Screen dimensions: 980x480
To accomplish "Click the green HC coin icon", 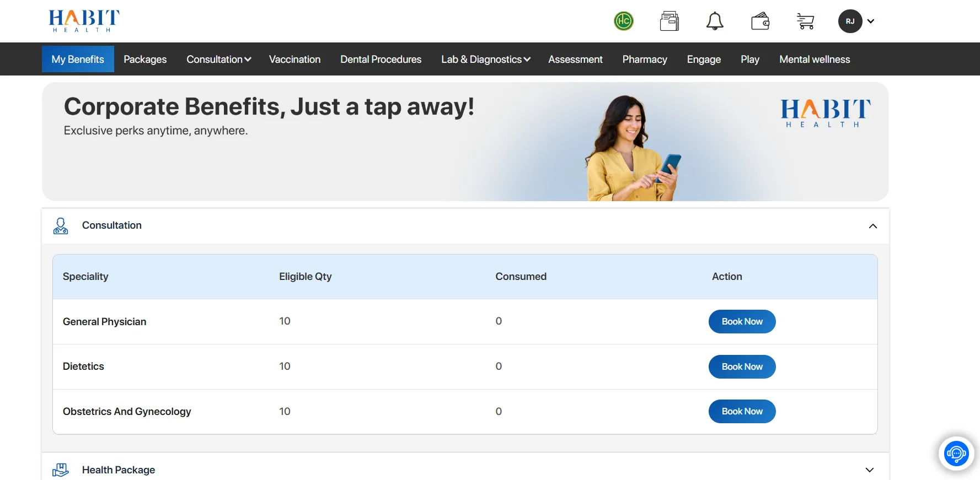I will 623,21.
